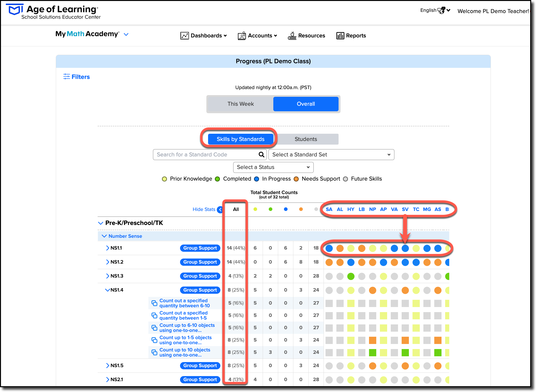The height and width of the screenshot is (392, 536).
Task: Open Count out a specified quantity 6-10
Action: tap(185, 303)
